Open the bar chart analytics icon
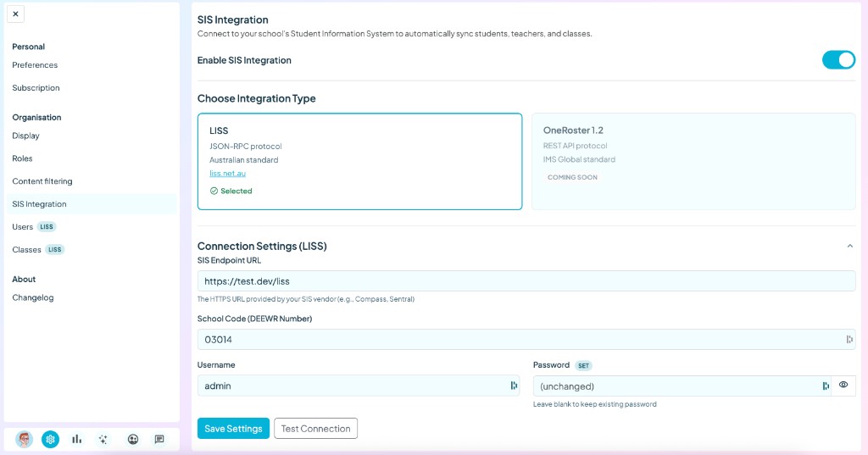 (x=76, y=440)
